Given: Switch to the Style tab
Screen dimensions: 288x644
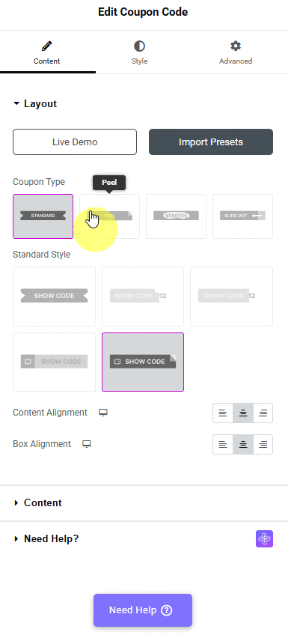Looking at the screenshot, I should 139,52.
